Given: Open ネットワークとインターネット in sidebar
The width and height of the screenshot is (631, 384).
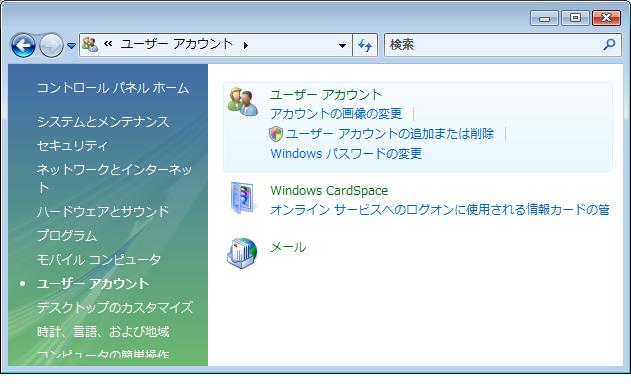Looking at the screenshot, I should point(114,178).
